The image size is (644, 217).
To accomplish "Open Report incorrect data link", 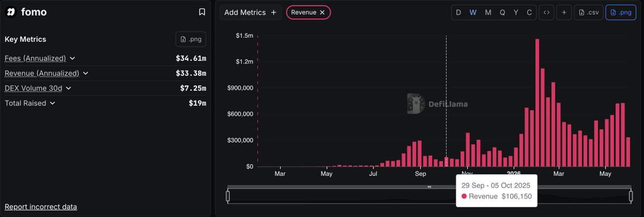I will [41, 206].
